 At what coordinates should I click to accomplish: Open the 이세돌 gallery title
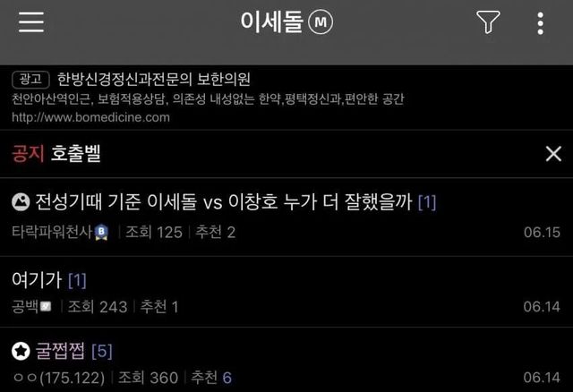coord(271,21)
